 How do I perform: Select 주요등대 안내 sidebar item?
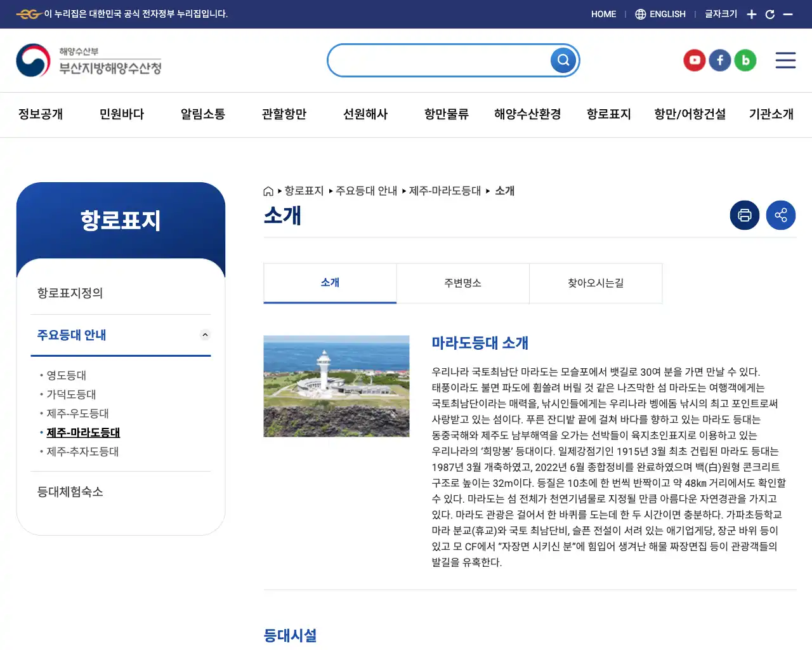72,335
